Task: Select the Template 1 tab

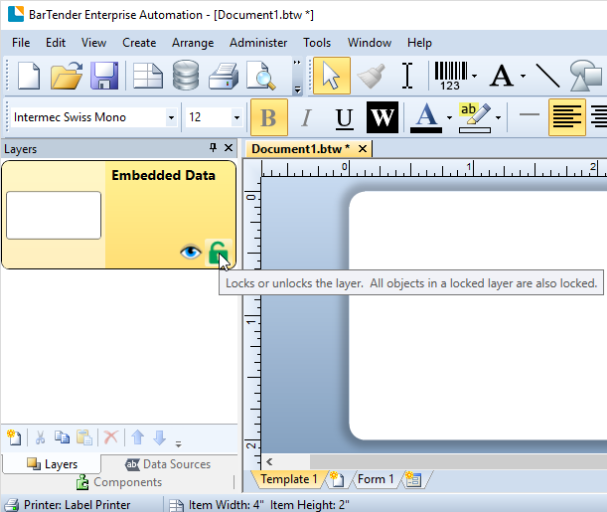Action: click(289, 479)
